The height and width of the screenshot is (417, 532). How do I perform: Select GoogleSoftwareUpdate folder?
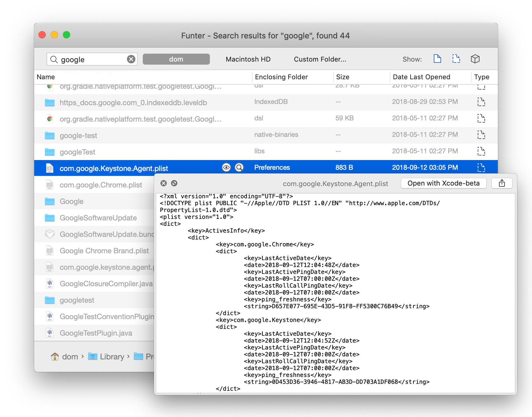(x=98, y=218)
